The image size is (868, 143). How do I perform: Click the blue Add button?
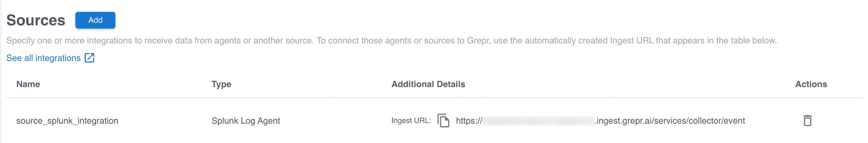coord(95,20)
